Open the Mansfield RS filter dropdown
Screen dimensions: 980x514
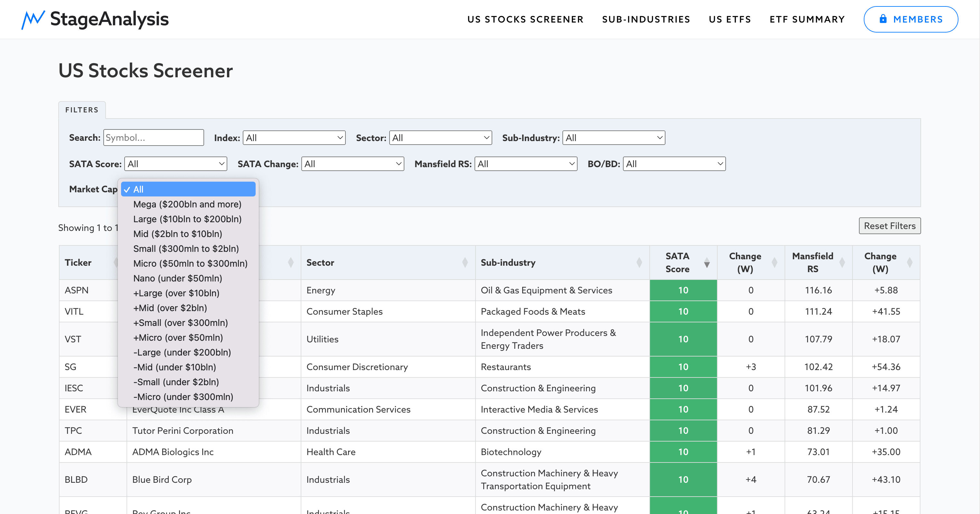pos(526,164)
